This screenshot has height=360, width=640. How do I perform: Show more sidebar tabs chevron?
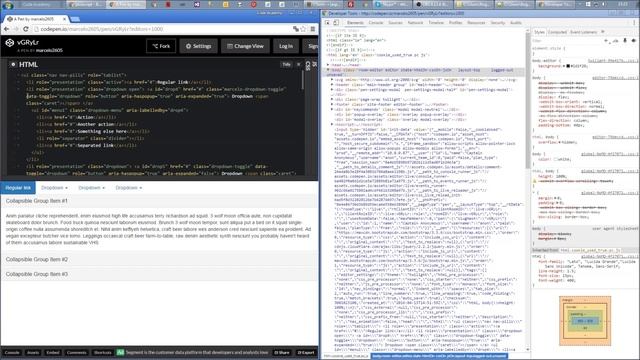603,32
